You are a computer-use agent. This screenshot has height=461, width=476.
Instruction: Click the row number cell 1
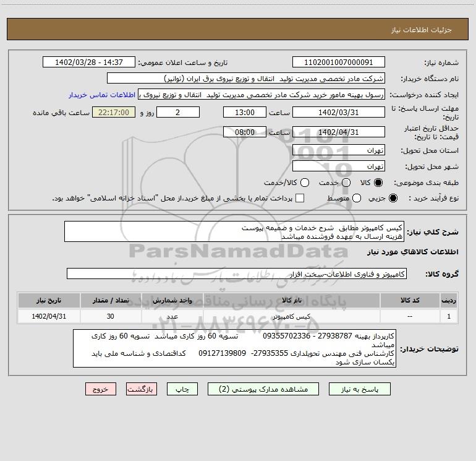click(449, 316)
